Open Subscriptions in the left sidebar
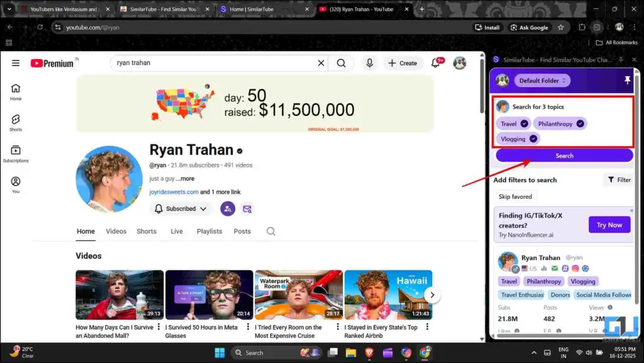 tap(16, 154)
